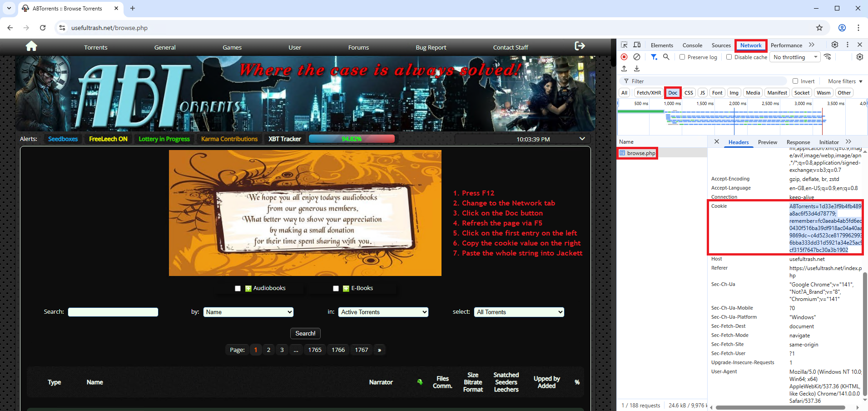868x411 pixels.
Task: Check the Audiobooks category checkbox
Action: pos(238,288)
